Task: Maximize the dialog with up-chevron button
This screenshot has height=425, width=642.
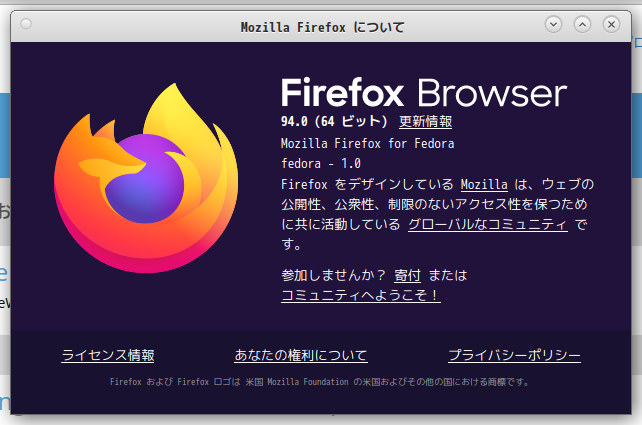Action: [582, 25]
